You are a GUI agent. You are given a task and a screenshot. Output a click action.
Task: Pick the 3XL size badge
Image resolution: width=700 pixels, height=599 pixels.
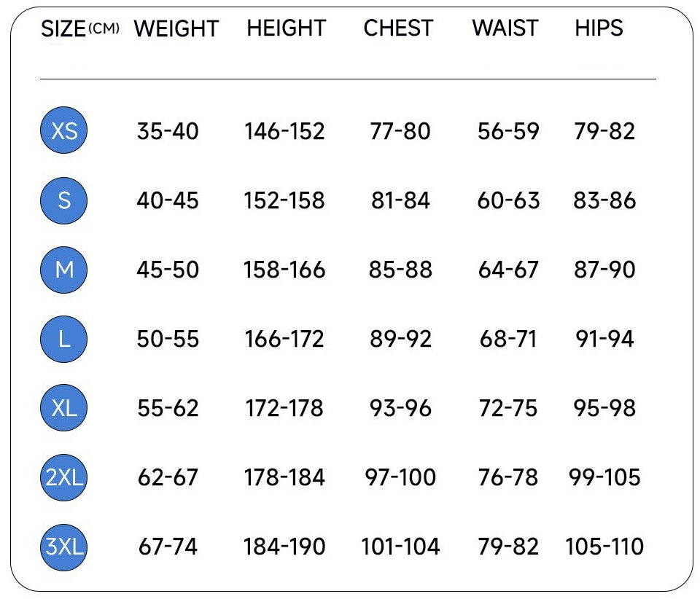click(x=64, y=547)
